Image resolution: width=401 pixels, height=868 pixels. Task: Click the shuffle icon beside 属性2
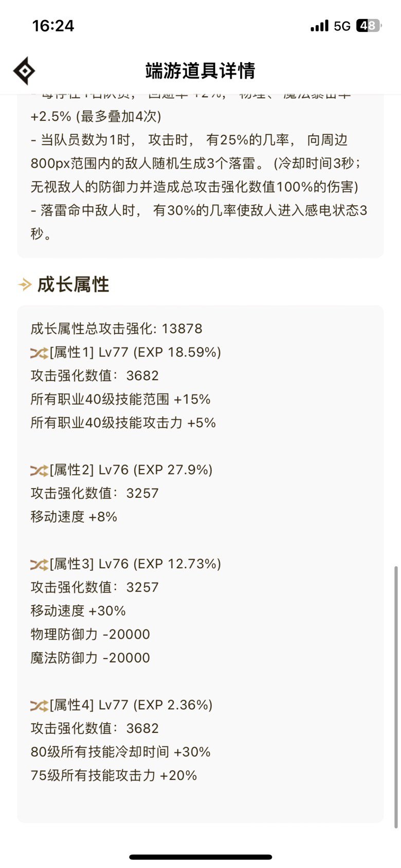tap(39, 470)
